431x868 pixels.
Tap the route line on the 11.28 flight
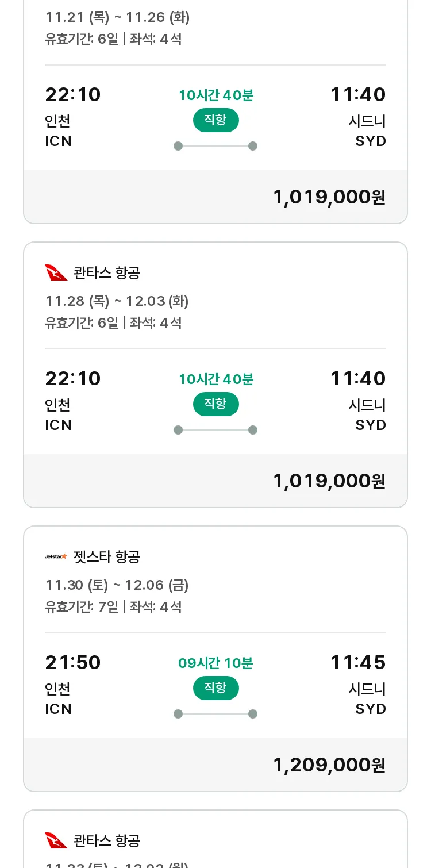pos(215,430)
